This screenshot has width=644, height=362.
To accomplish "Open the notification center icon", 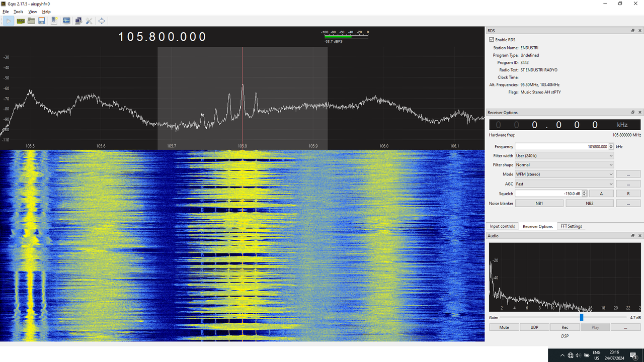I will [x=633, y=355].
